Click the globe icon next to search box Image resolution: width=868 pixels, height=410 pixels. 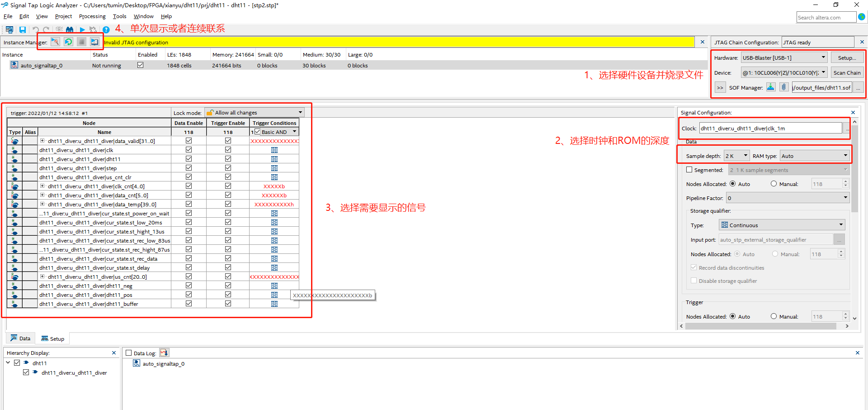pos(862,17)
